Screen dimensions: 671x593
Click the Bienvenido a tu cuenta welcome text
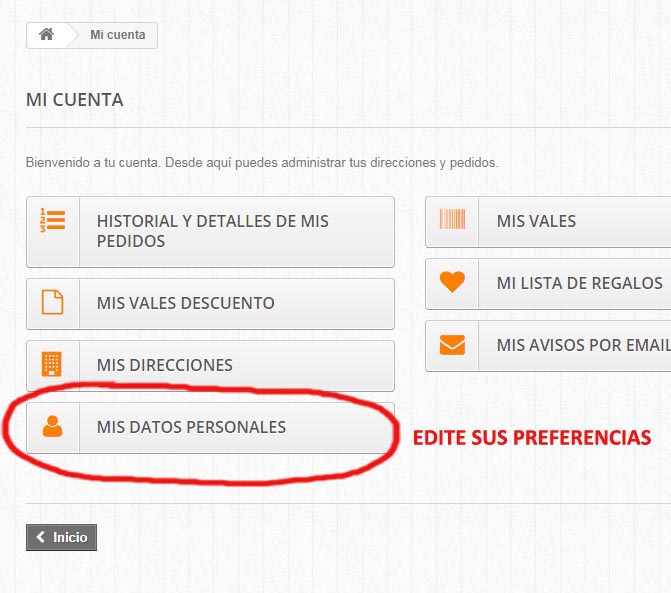coord(262,163)
